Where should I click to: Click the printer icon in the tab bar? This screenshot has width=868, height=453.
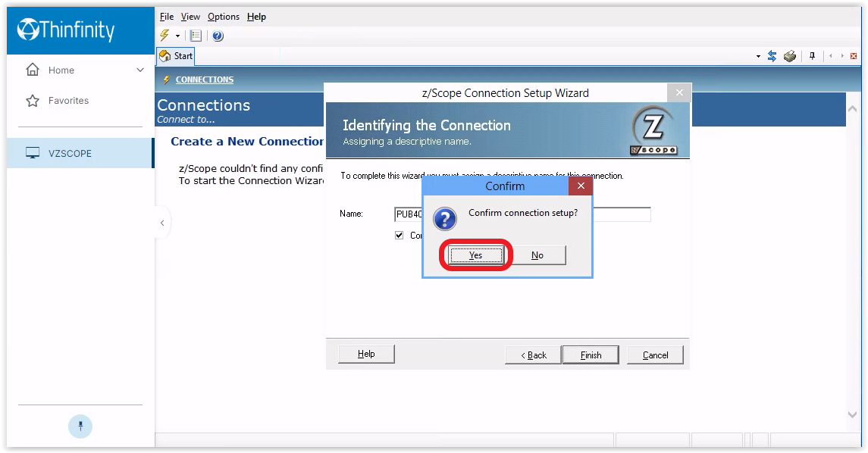[x=790, y=56]
